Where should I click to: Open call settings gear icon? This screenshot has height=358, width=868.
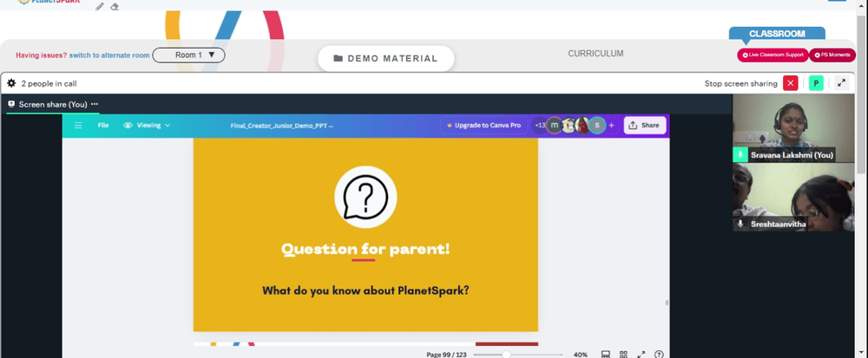click(x=11, y=83)
